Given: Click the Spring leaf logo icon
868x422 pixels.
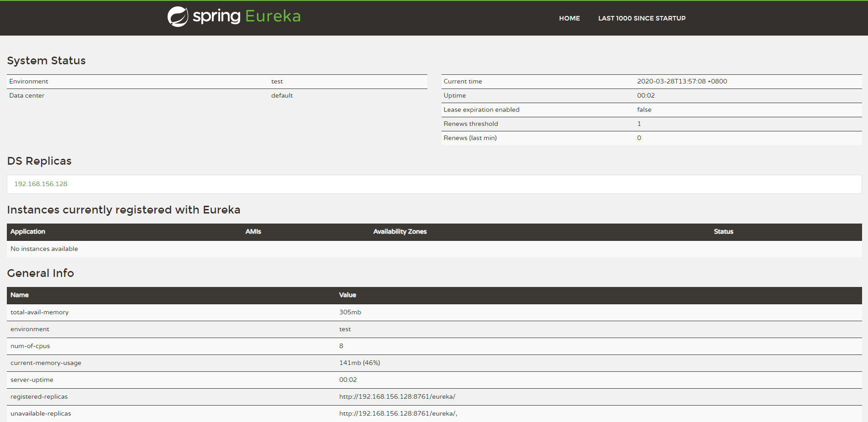Looking at the screenshot, I should [178, 17].
